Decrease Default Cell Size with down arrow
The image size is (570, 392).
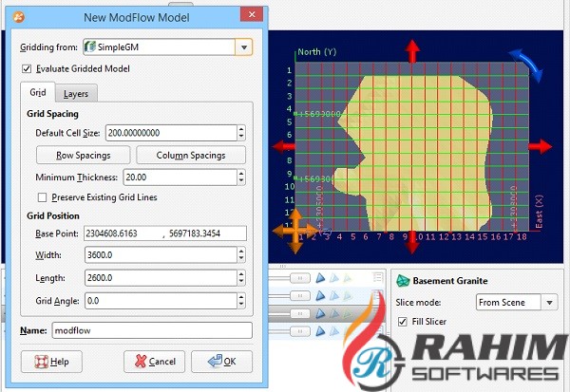pyautogui.click(x=241, y=137)
